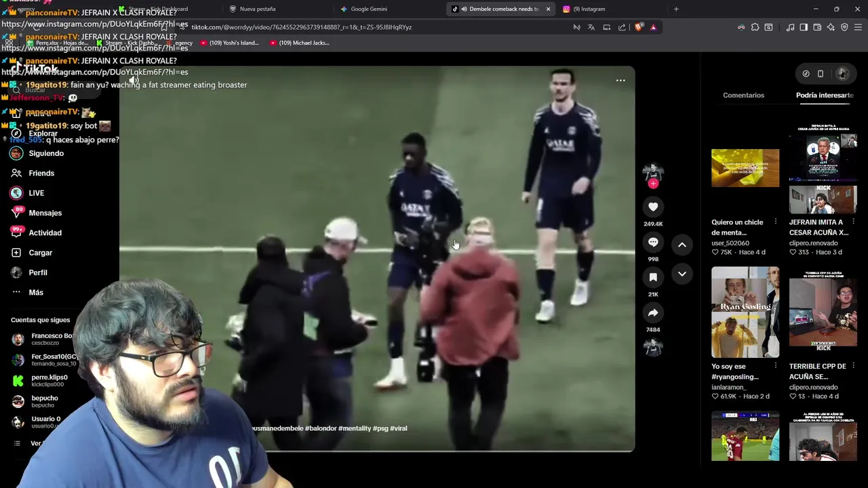Viewport: 868px width, 488px height.
Task: Open Brave Rewards triangle icon
Action: coord(653,27)
